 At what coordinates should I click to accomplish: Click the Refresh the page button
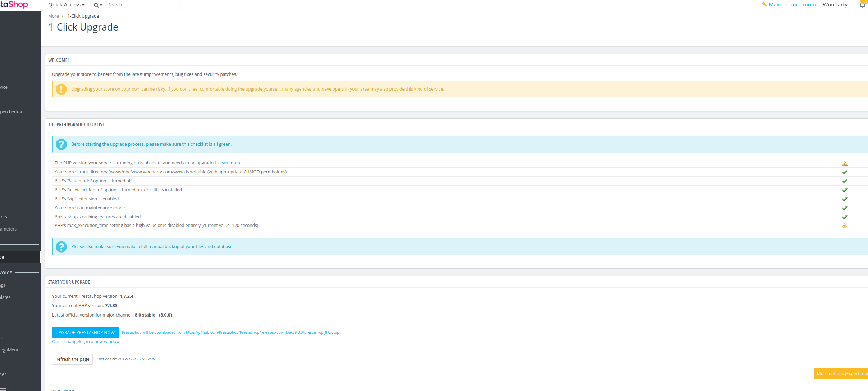coord(72,359)
